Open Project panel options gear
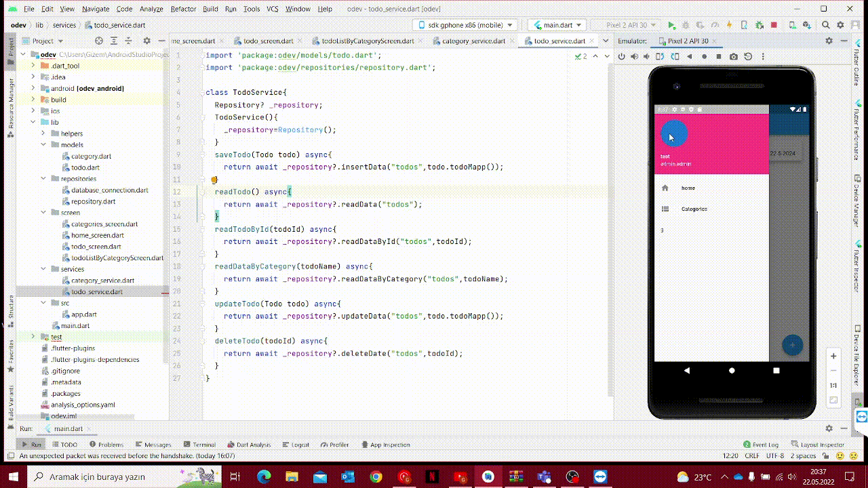The image size is (868, 488). click(x=146, y=41)
